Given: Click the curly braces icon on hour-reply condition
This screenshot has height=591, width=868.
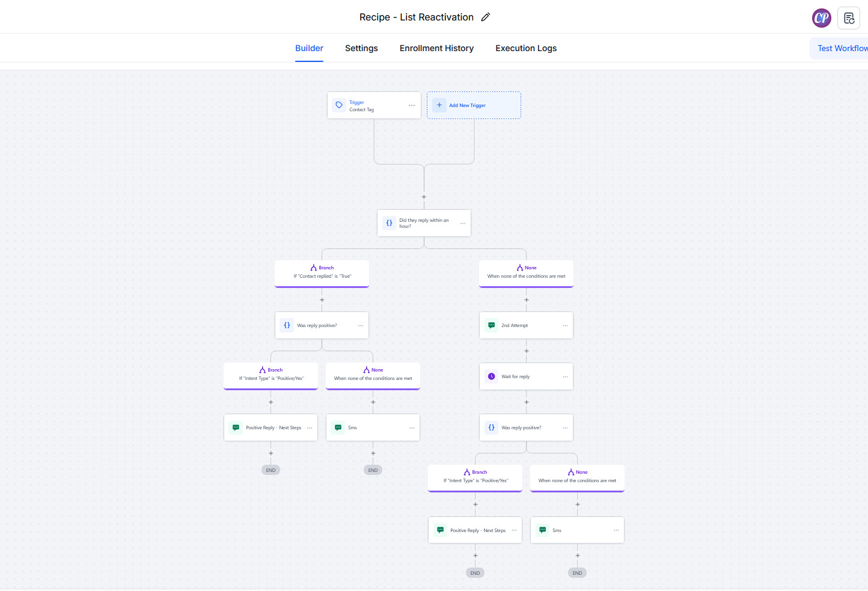Looking at the screenshot, I should tap(389, 223).
